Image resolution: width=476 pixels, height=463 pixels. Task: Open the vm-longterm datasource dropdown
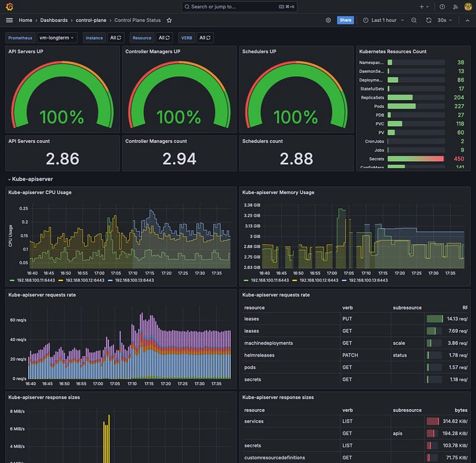(x=57, y=37)
